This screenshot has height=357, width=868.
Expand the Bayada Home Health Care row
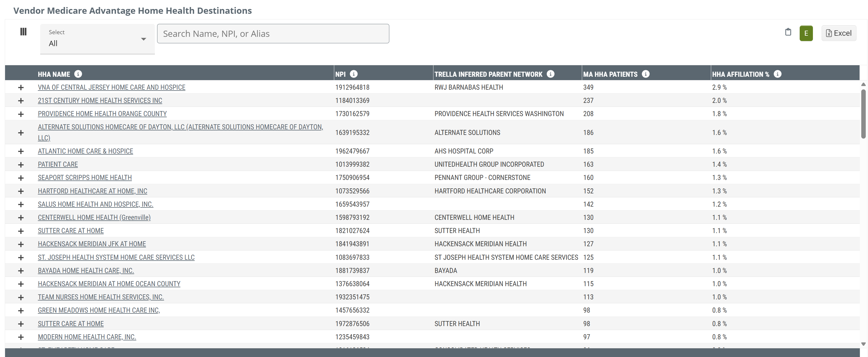[21, 271]
